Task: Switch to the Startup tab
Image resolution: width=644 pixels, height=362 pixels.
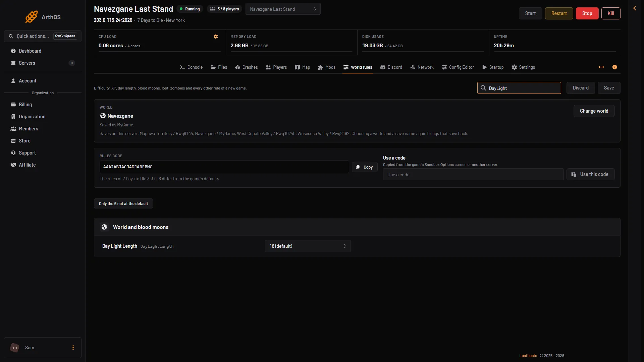Action: click(493, 67)
